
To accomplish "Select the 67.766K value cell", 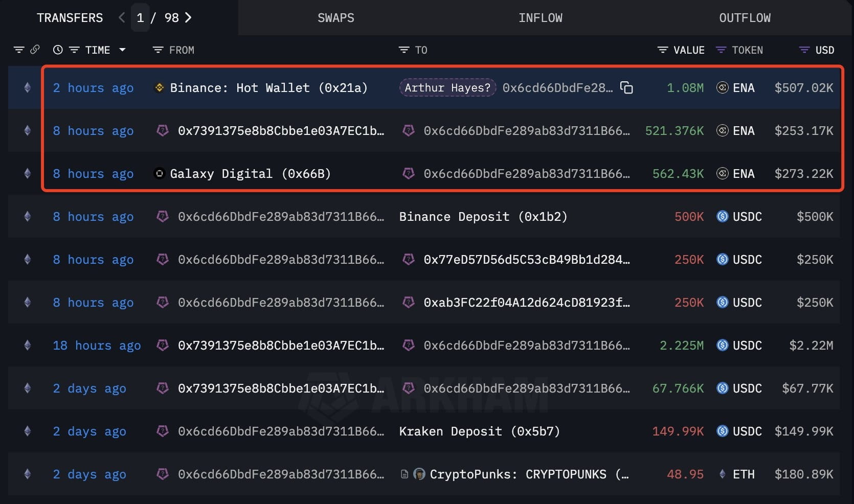I will point(678,388).
